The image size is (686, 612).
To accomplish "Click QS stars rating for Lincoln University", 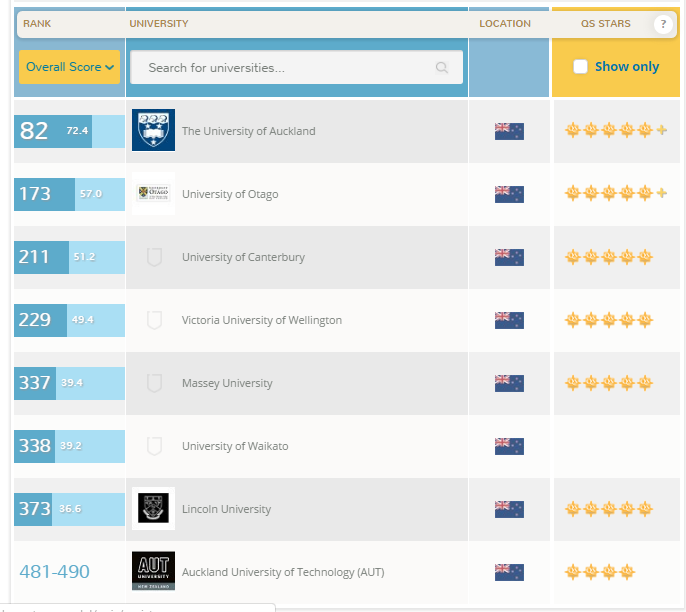I will point(609,509).
